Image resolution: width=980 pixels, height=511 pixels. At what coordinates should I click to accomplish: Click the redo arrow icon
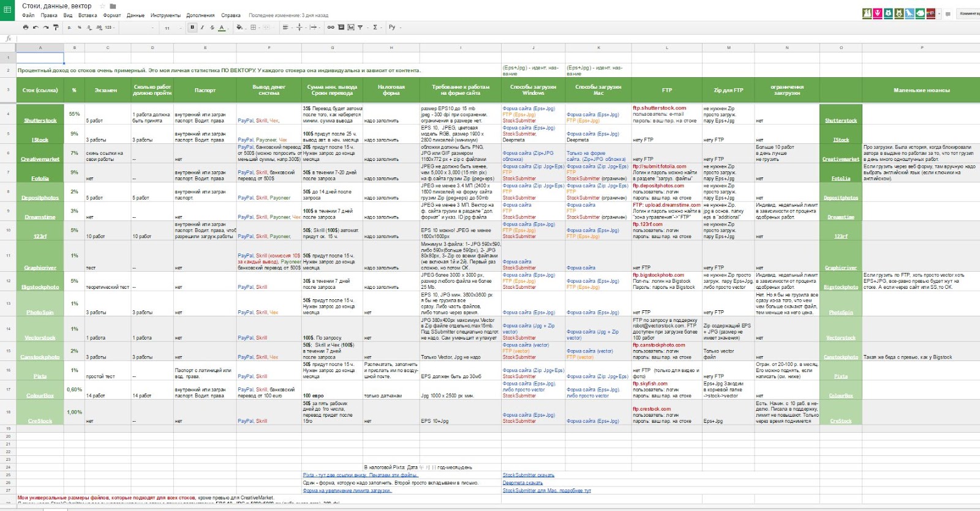pyautogui.click(x=45, y=28)
